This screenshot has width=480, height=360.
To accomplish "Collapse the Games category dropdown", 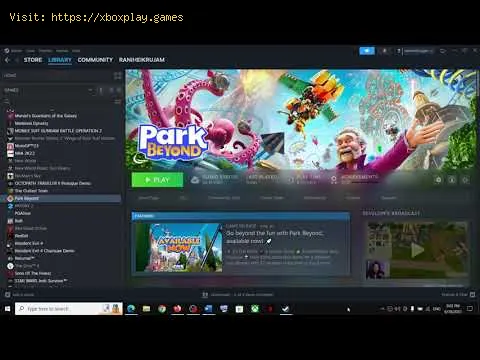I will click(91, 90).
